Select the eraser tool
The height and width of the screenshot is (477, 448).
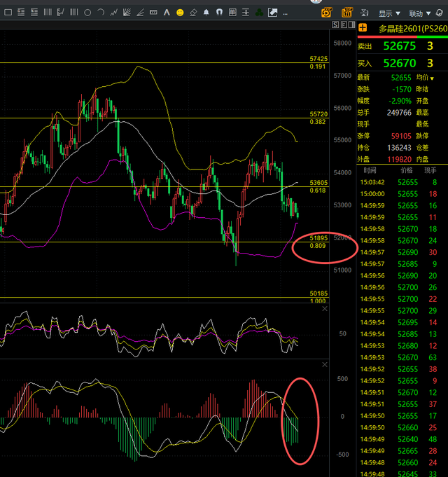193,13
